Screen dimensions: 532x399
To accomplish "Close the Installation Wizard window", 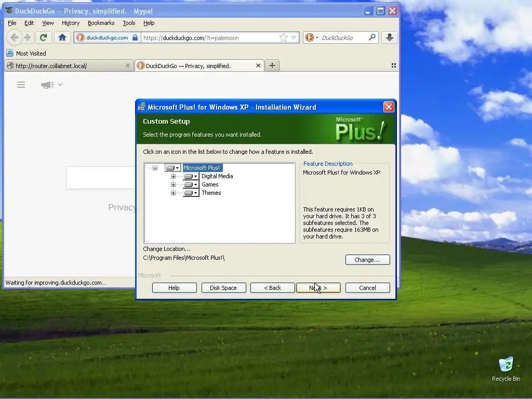I will 389,107.
